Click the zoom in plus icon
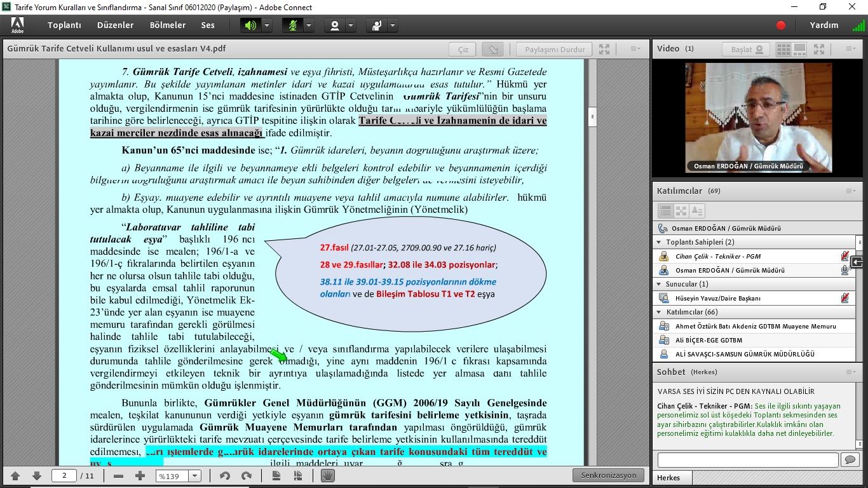Screen dimensions: 868x488 [x=140, y=476]
